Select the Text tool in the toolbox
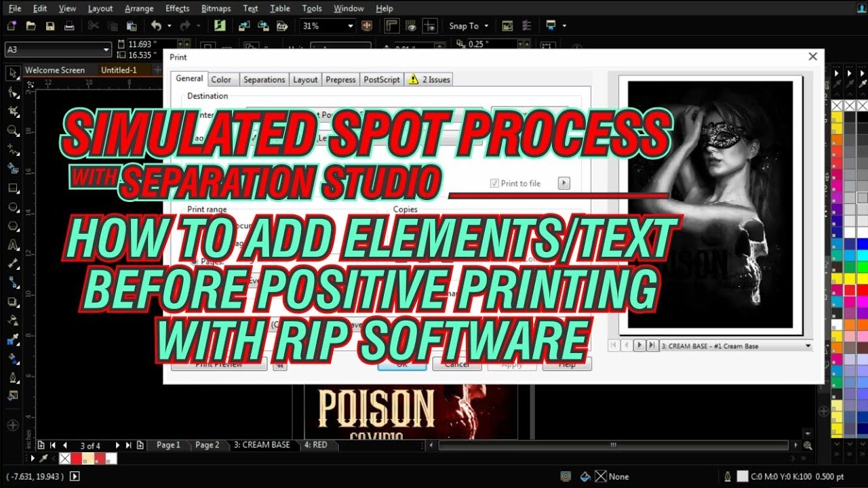This screenshot has width=868, height=488. pos(12,245)
